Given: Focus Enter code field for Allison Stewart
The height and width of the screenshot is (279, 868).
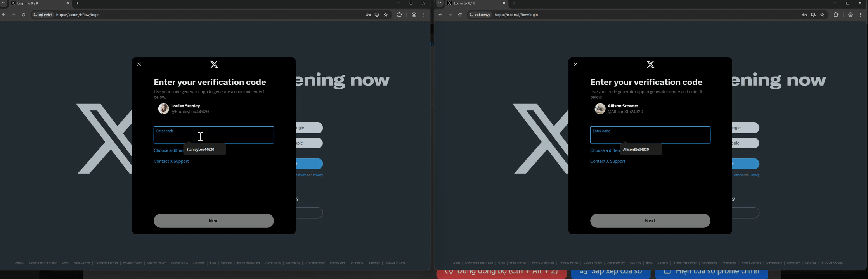Looking at the screenshot, I should pos(650,135).
